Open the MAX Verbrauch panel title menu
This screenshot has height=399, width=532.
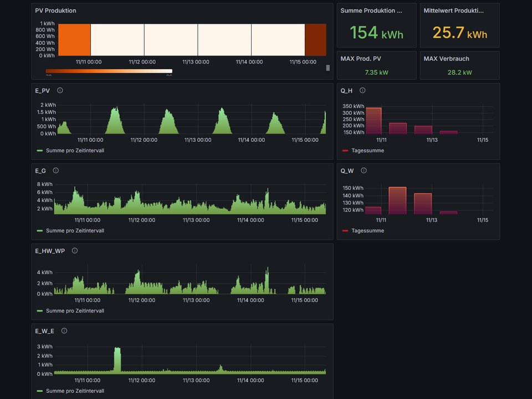pyautogui.click(x=447, y=59)
